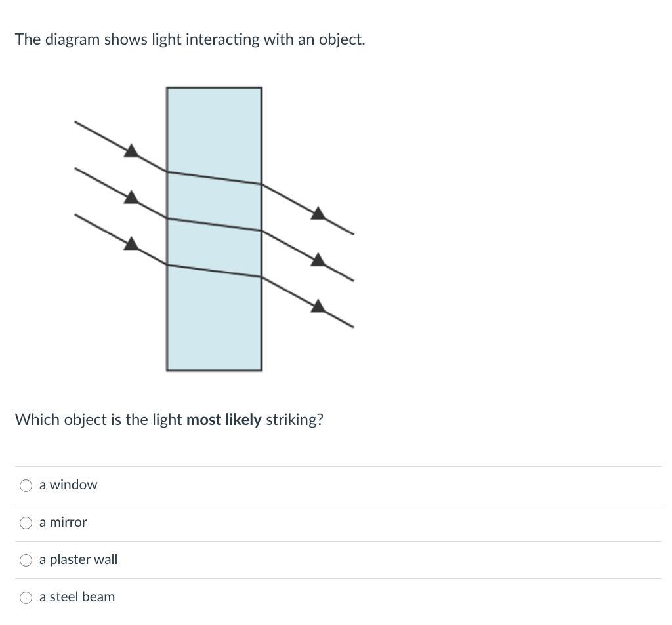This screenshot has width=672, height=625.
Task: Click the "a steel beam" label text
Action: (x=77, y=597)
